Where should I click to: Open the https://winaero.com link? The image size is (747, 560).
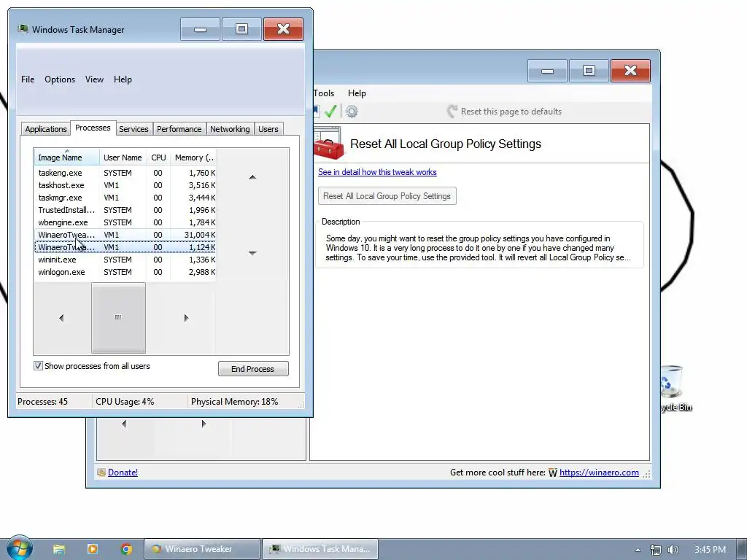[x=599, y=472]
